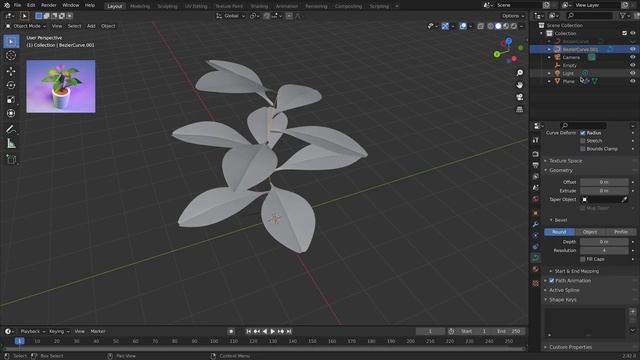Select the Cursor tool
The width and height of the screenshot is (640, 360).
point(11,56)
